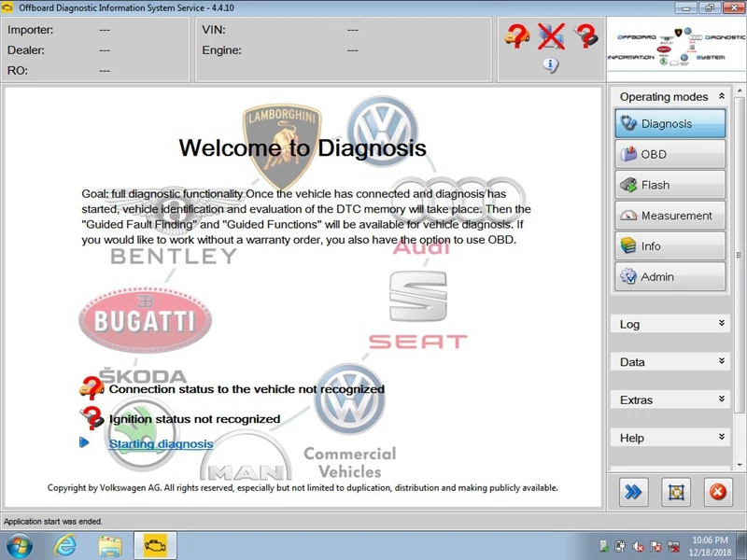Click 'Connection status to the vehicle not recognized' text

tap(247, 389)
